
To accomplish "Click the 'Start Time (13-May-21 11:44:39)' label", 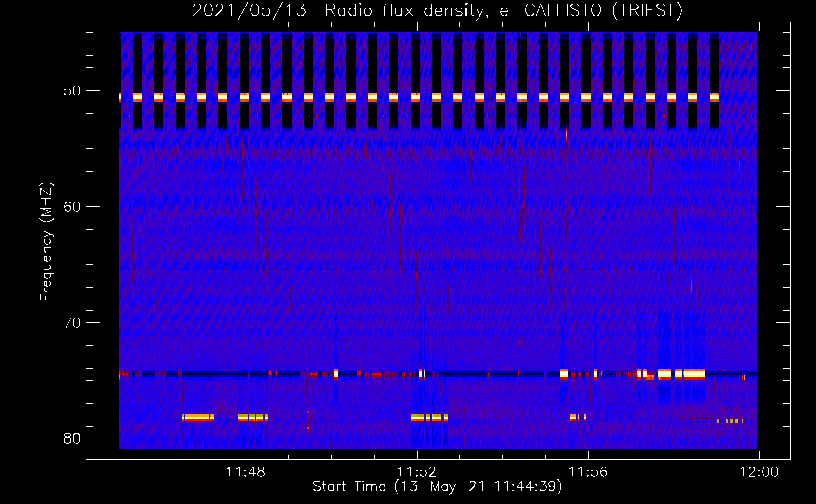I will click(x=437, y=487).
